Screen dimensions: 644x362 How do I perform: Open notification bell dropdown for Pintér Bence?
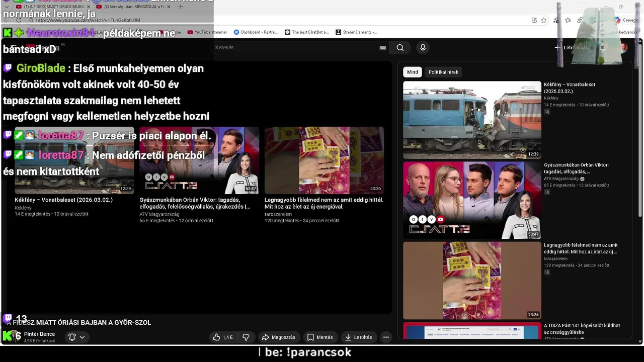click(76, 337)
